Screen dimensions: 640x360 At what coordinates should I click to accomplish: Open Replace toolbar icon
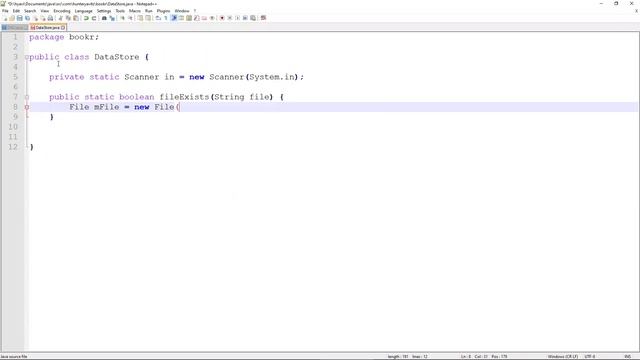pyautogui.click(x=112, y=18)
